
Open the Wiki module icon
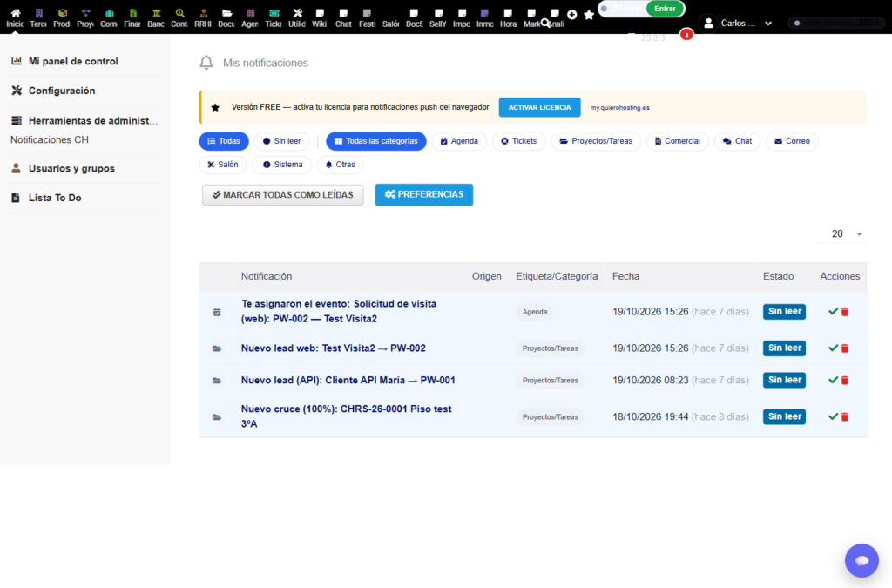(320, 13)
